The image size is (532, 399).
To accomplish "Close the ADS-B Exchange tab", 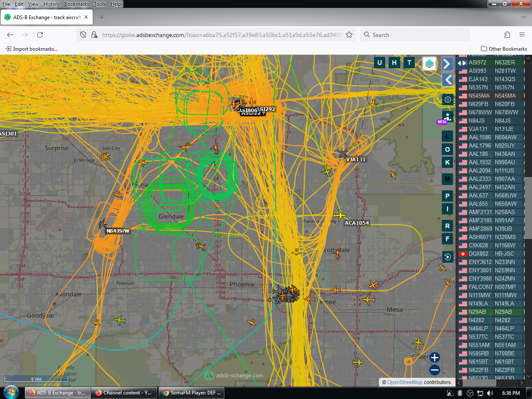I will pyautogui.click(x=86, y=17).
